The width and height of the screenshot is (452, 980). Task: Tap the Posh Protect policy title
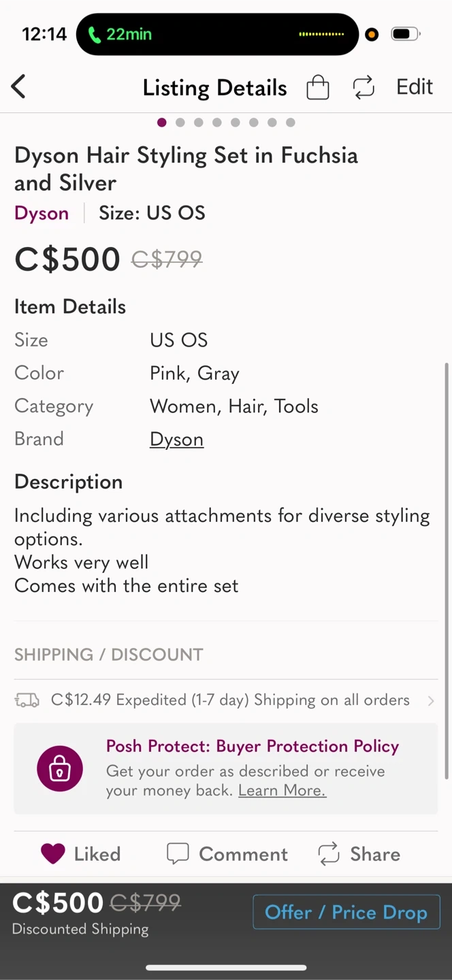click(x=253, y=746)
